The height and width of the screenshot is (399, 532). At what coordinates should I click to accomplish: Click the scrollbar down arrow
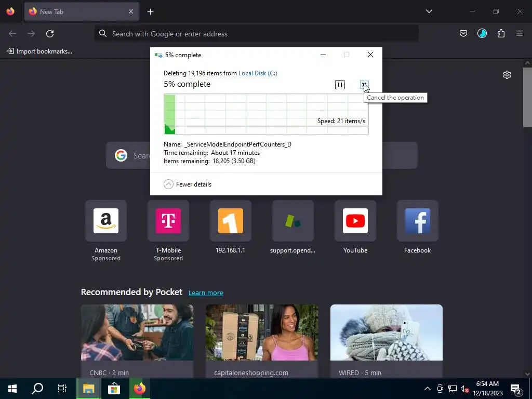click(x=527, y=374)
